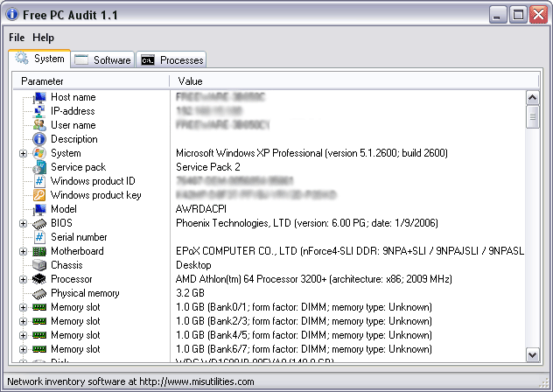
Task: Click the '3.2 GB' memory value
Action: point(190,293)
